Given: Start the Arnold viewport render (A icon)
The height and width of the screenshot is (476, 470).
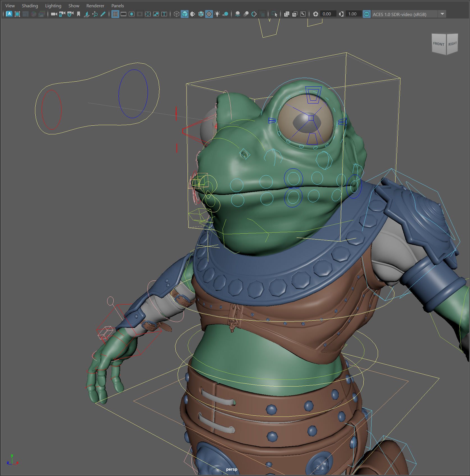Looking at the screenshot, I should [9, 14].
